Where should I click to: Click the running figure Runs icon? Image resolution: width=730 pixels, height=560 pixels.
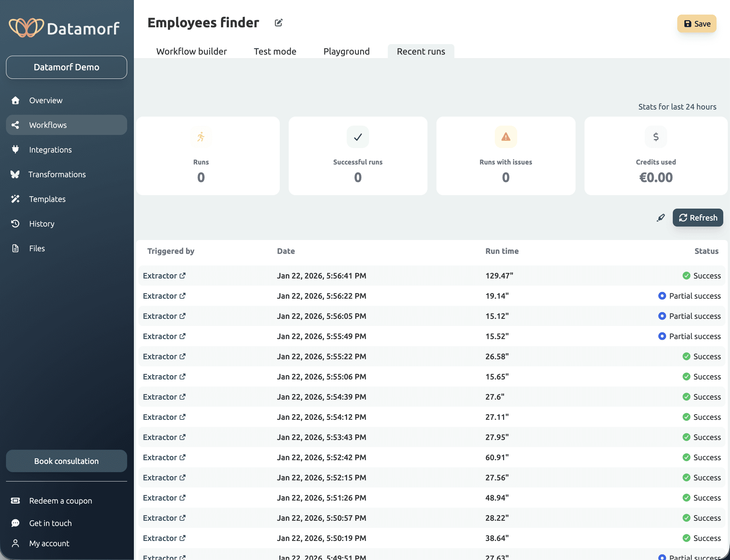(x=201, y=137)
